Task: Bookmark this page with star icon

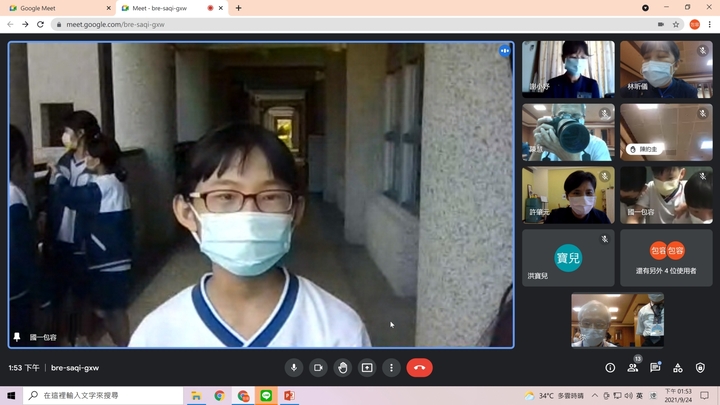Action: [x=676, y=24]
